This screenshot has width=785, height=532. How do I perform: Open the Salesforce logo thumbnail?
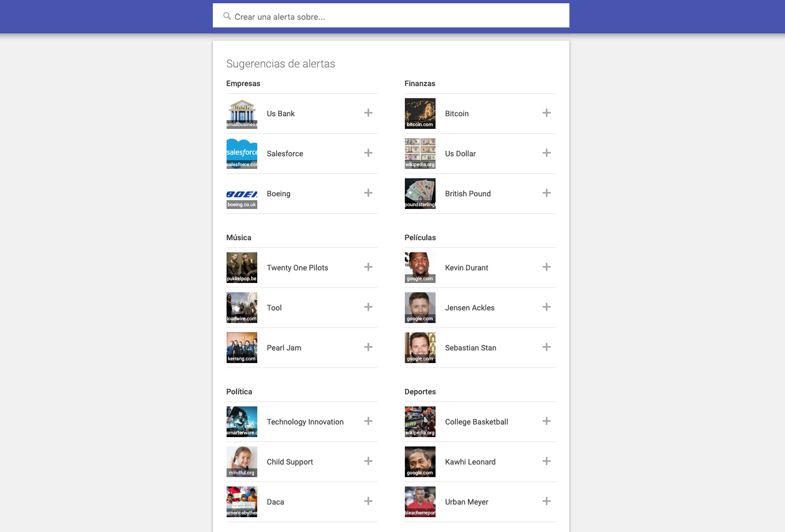pyautogui.click(x=242, y=154)
